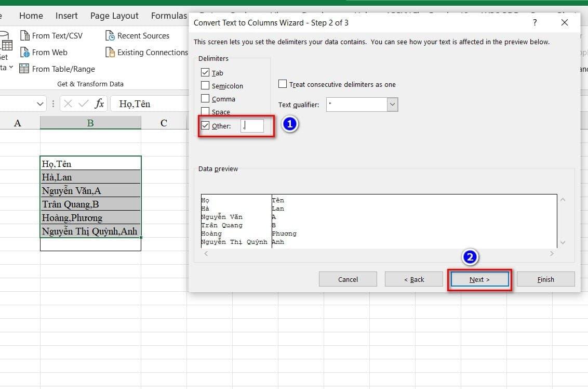This screenshot has height=389, width=588.
Task: Click the formula bar cancel X icon
Action: 68,103
